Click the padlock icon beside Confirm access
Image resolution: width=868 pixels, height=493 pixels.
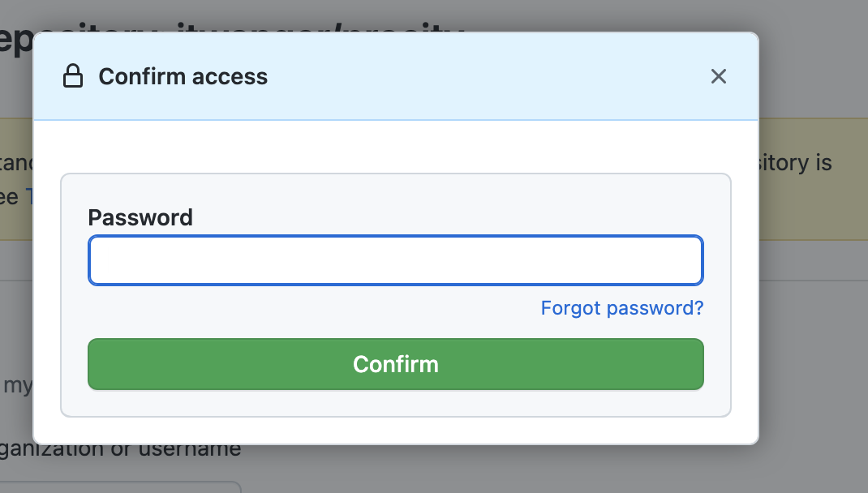72,76
